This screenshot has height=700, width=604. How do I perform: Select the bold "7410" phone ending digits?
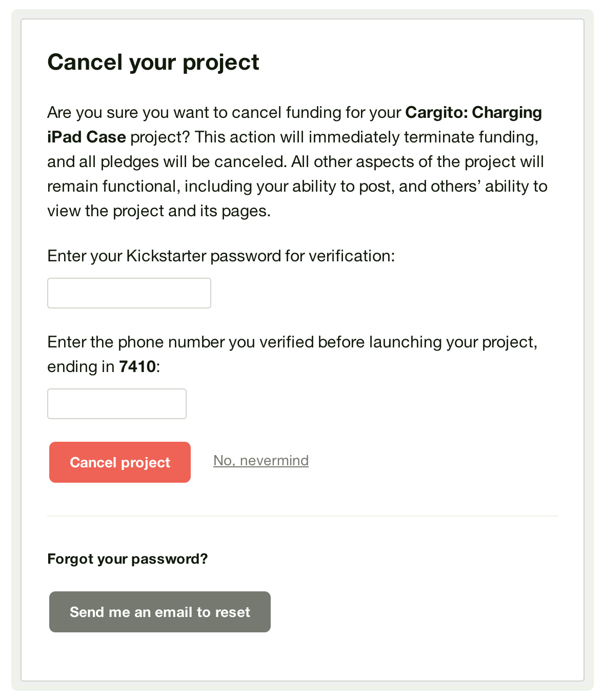137,367
